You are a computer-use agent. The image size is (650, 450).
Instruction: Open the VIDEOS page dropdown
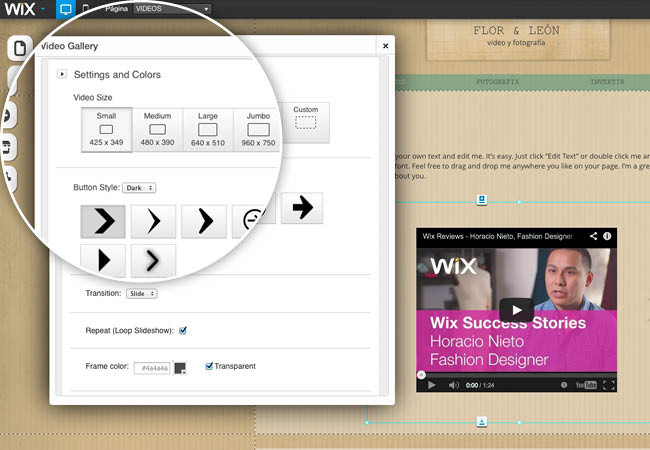[172, 9]
